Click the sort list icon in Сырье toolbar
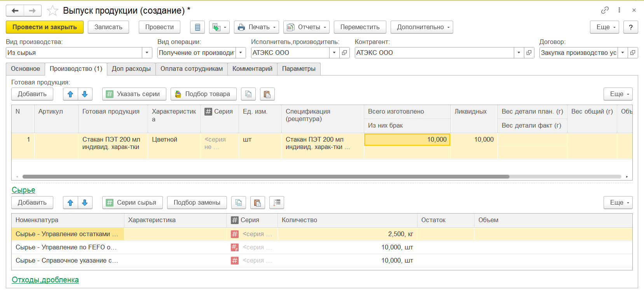 (277, 203)
